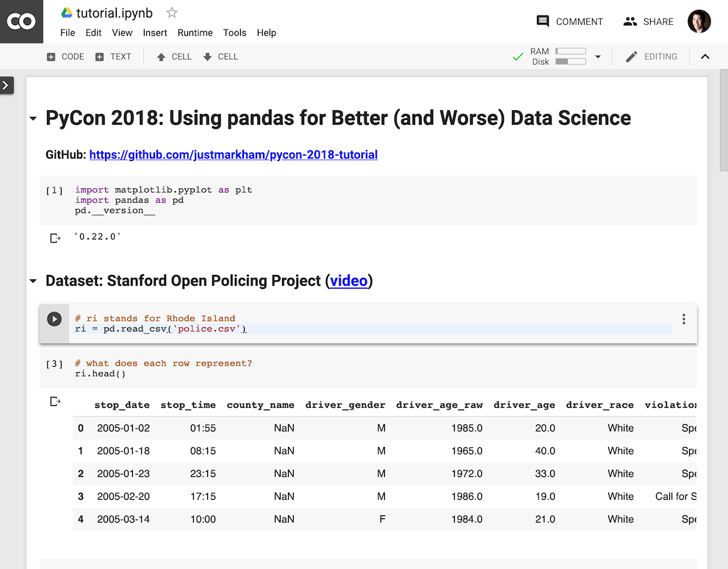The width and height of the screenshot is (728, 569).
Task: Open the GitHub pycon-2018-tutorial link
Action: pyautogui.click(x=233, y=155)
